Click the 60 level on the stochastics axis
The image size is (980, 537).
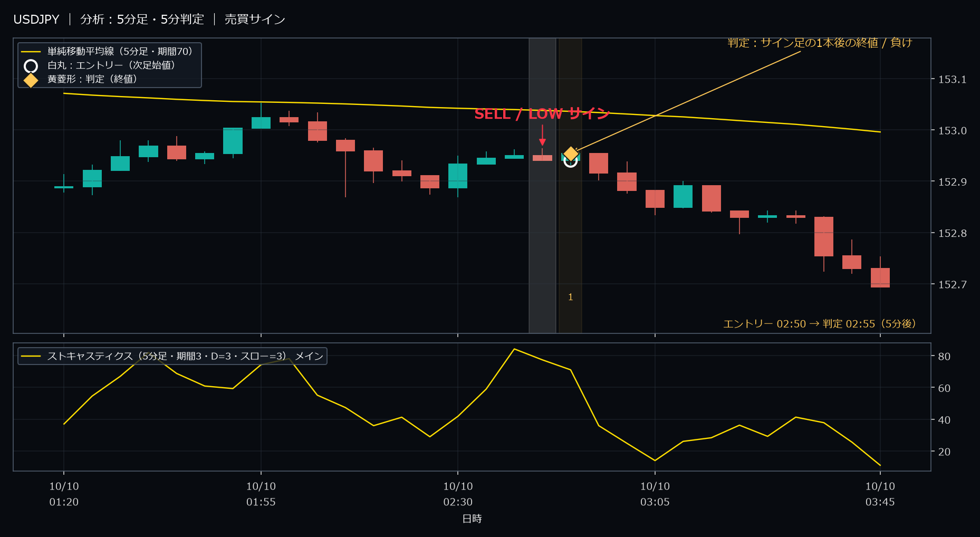pos(944,388)
